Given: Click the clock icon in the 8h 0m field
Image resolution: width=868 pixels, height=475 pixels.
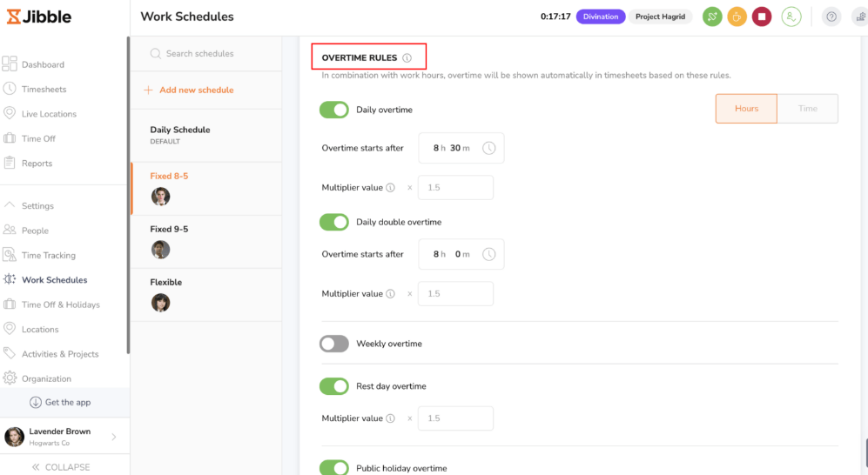Looking at the screenshot, I should point(488,254).
